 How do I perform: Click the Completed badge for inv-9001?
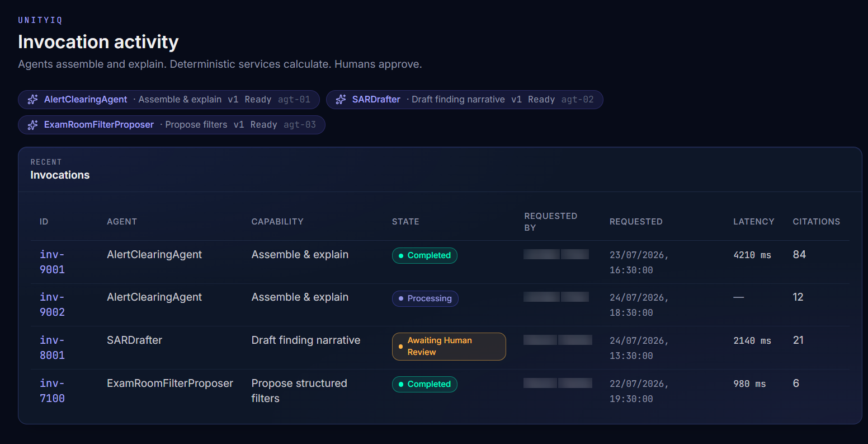424,255
